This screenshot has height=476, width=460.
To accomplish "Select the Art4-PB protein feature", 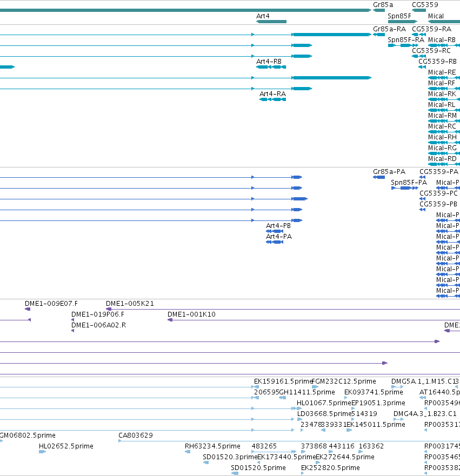I will [x=275, y=231].
